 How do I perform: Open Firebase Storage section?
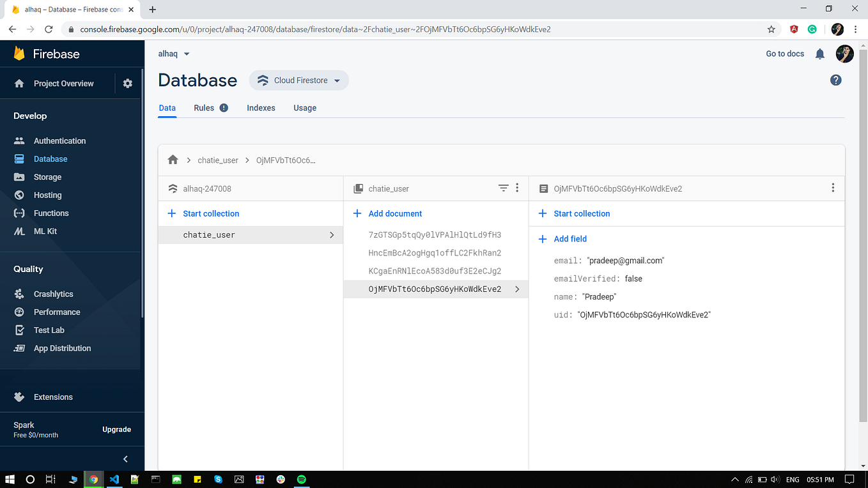47,177
